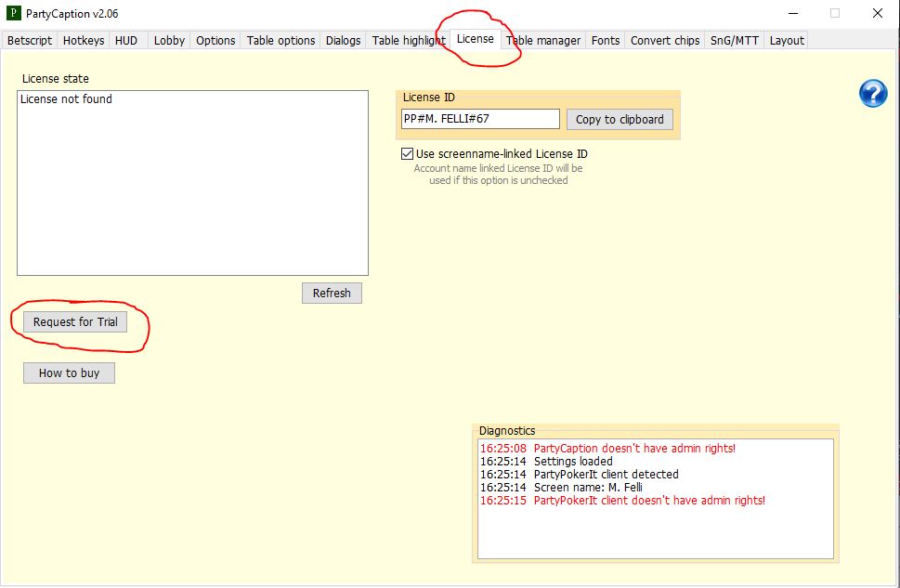Click the License state text box

(193, 183)
